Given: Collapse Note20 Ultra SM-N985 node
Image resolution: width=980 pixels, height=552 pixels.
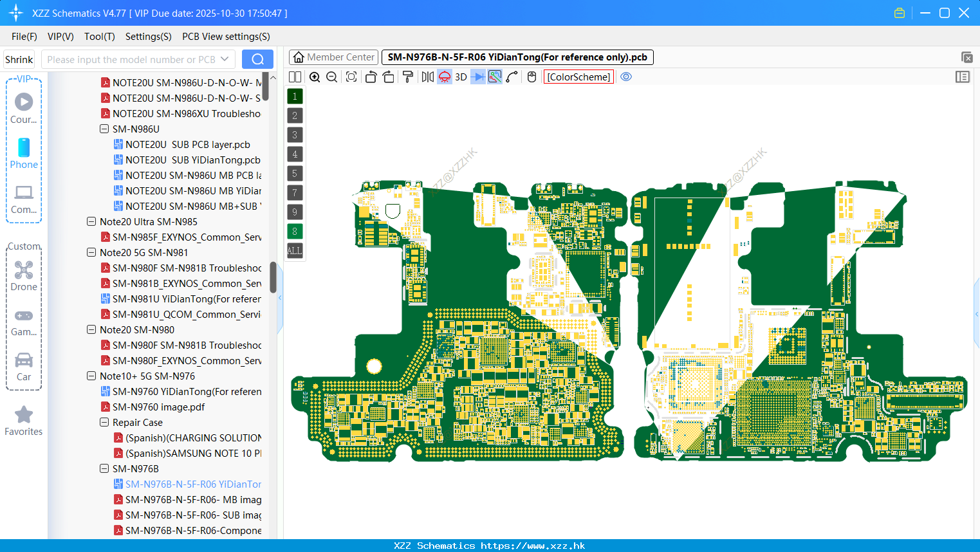Looking at the screenshot, I should click(x=91, y=222).
